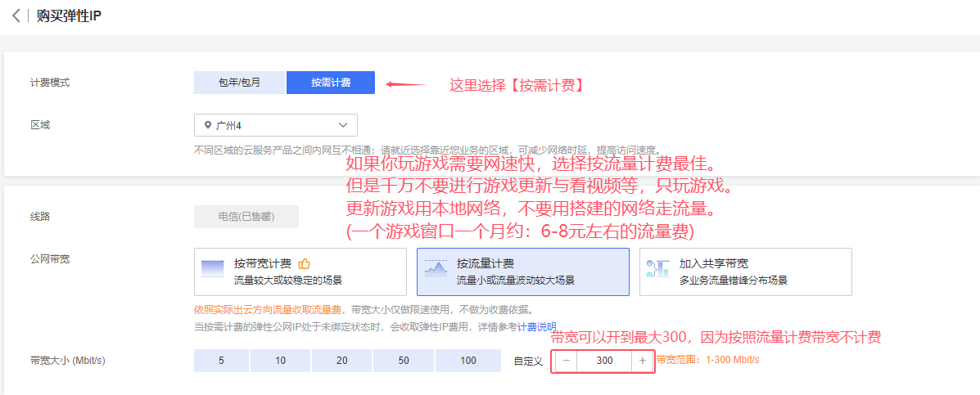Open the 计费说明 link
Image resolution: width=980 pixels, height=395 pixels.
(x=536, y=326)
